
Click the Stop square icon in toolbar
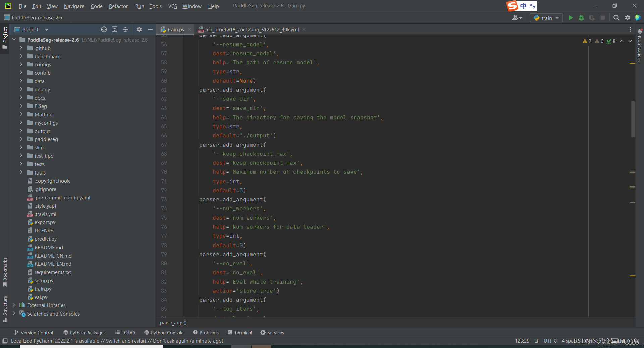(x=603, y=18)
